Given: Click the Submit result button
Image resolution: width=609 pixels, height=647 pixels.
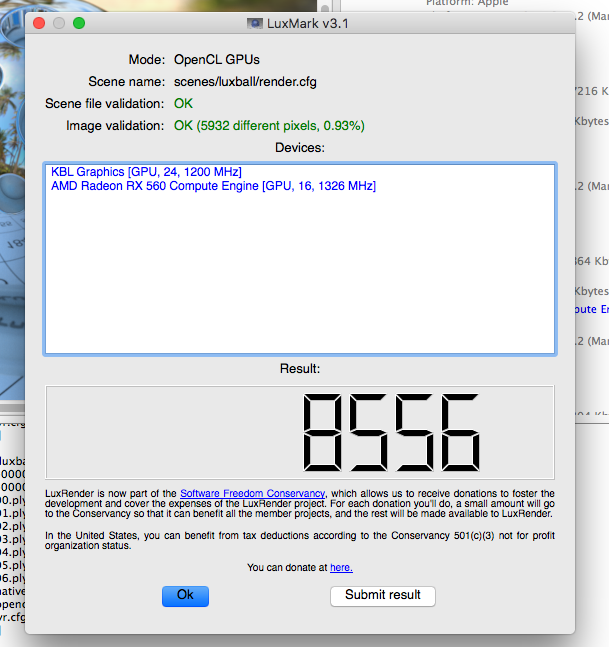Looking at the screenshot, I should pos(382,596).
